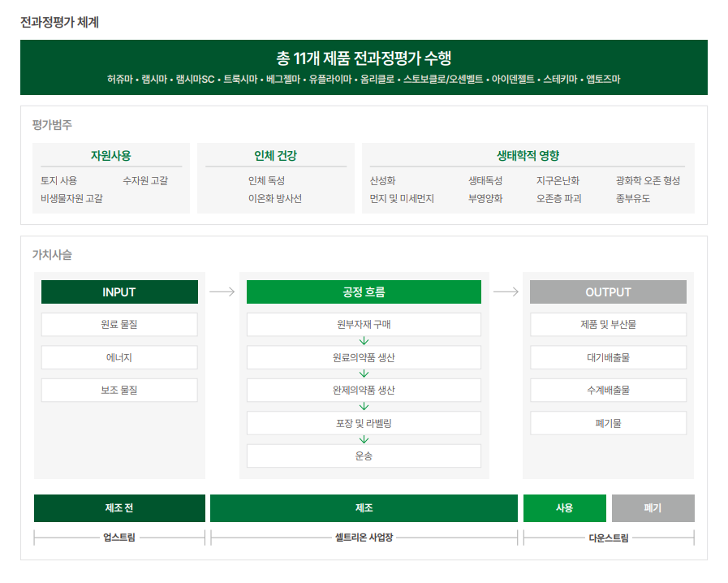Click the 폐기물 output box
This screenshot has height=583, width=728.
[x=608, y=423]
